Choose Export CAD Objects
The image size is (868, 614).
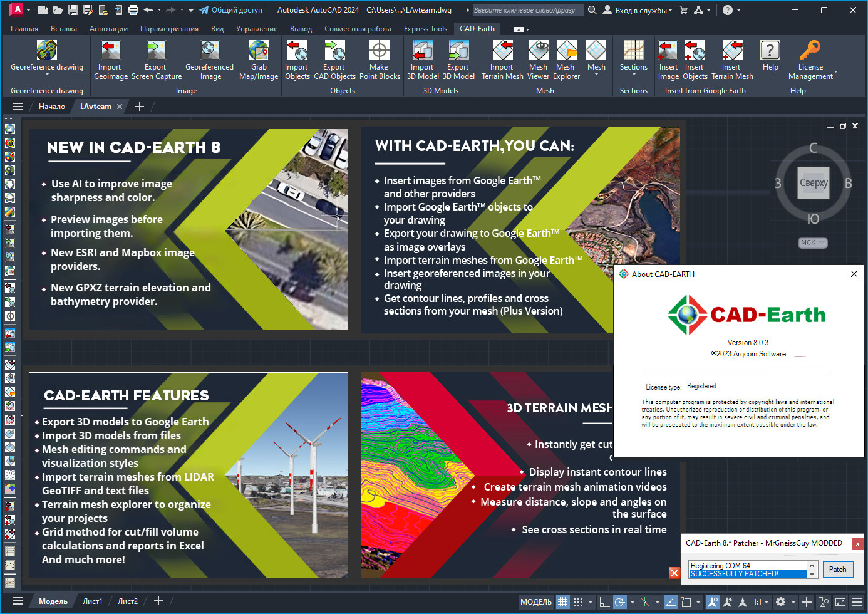[334, 60]
